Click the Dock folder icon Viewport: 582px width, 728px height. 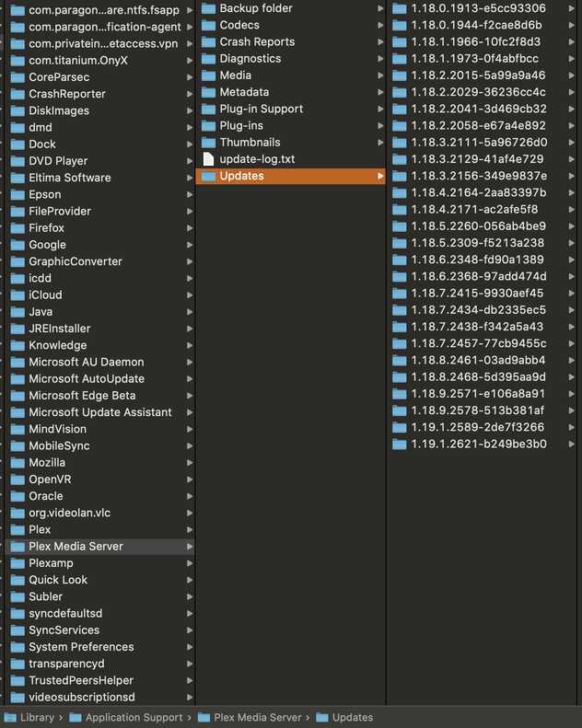pos(17,144)
